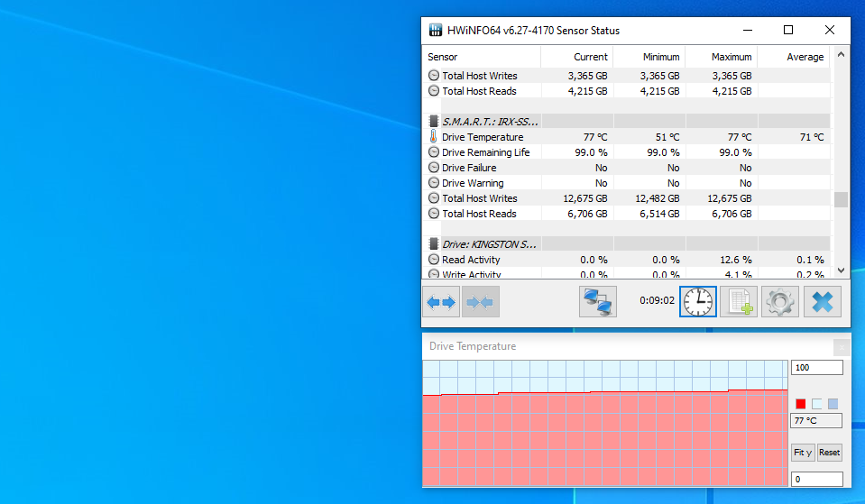Click the HWiNFO64 app icon in title bar
Viewport: 865px width, 504px height.
436,31
